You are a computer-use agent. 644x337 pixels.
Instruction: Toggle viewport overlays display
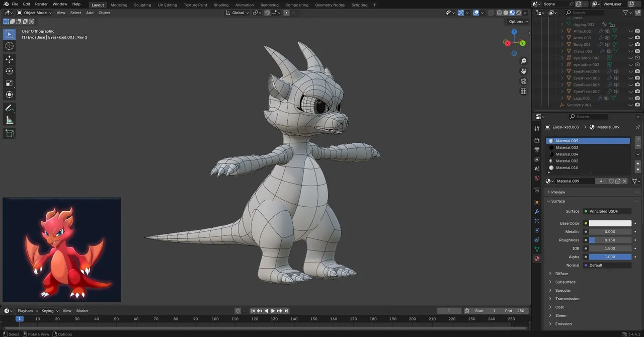475,13
